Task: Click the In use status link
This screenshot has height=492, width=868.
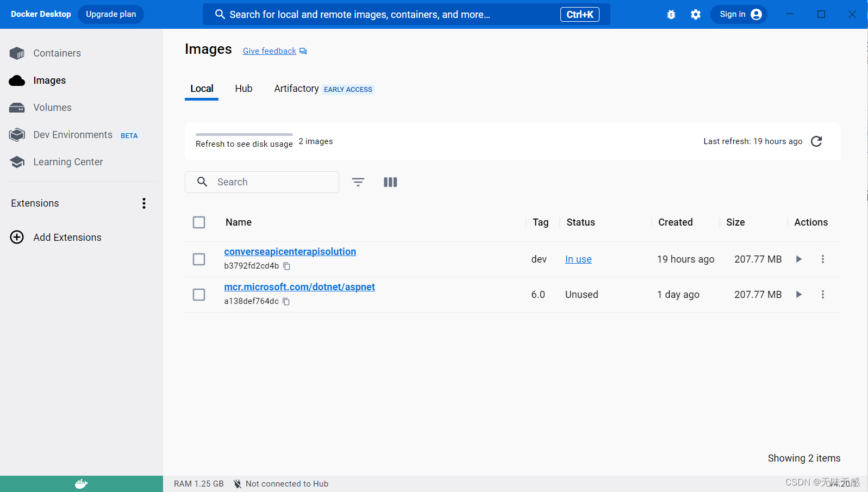Action: click(578, 259)
